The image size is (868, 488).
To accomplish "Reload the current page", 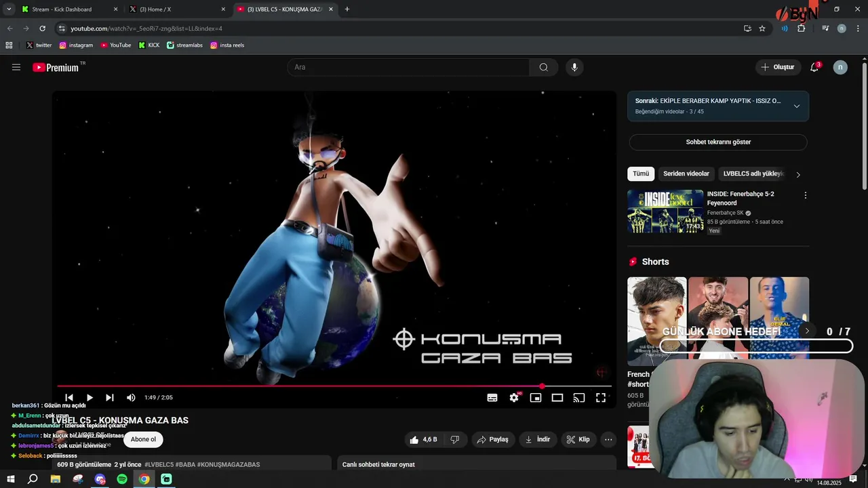I will coord(42,28).
